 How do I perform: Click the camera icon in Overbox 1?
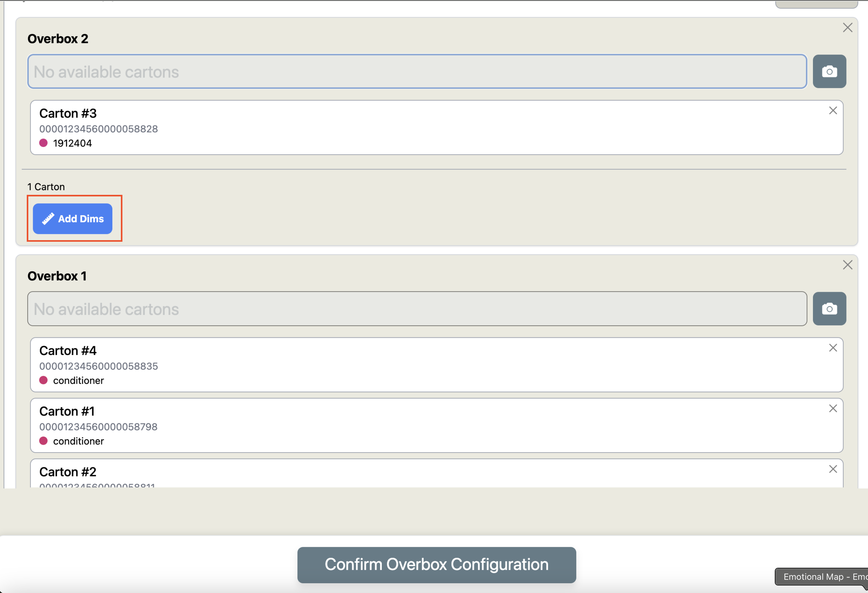(829, 309)
